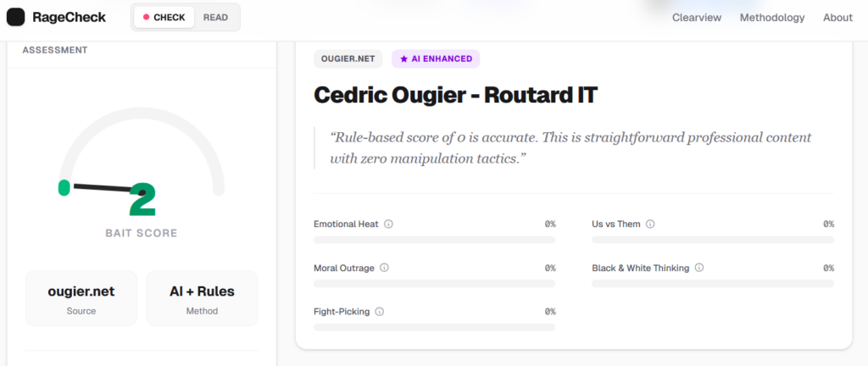868x366 pixels.
Task: Open the Methodology page
Action: click(772, 18)
